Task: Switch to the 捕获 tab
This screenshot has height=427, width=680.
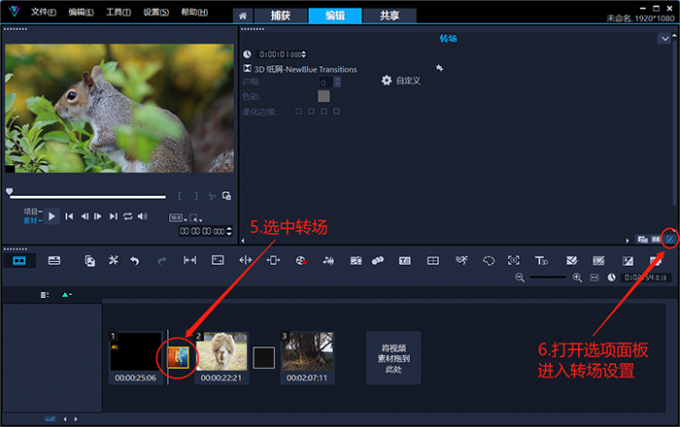Action: 280,16
